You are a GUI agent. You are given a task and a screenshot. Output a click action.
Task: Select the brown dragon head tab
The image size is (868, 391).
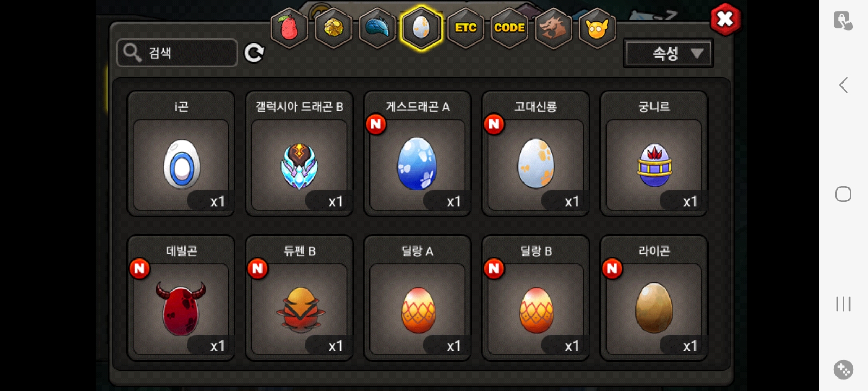coord(553,28)
